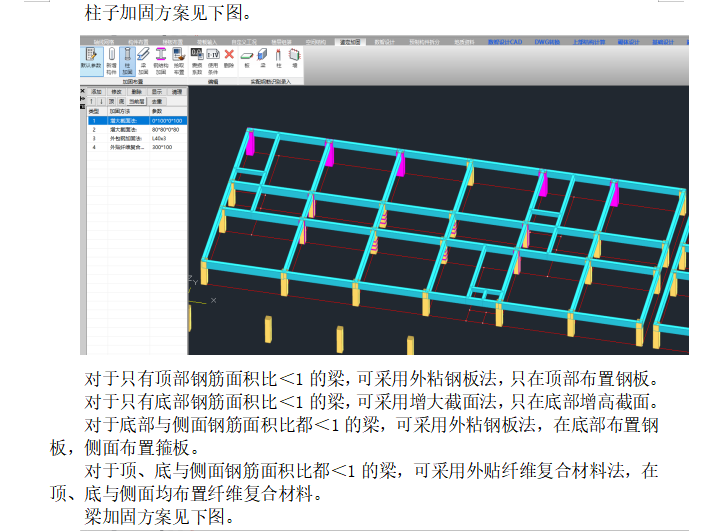Screen dimensions: 713x531
Task: Click the 清理 button in side panel
Action: pos(176,92)
